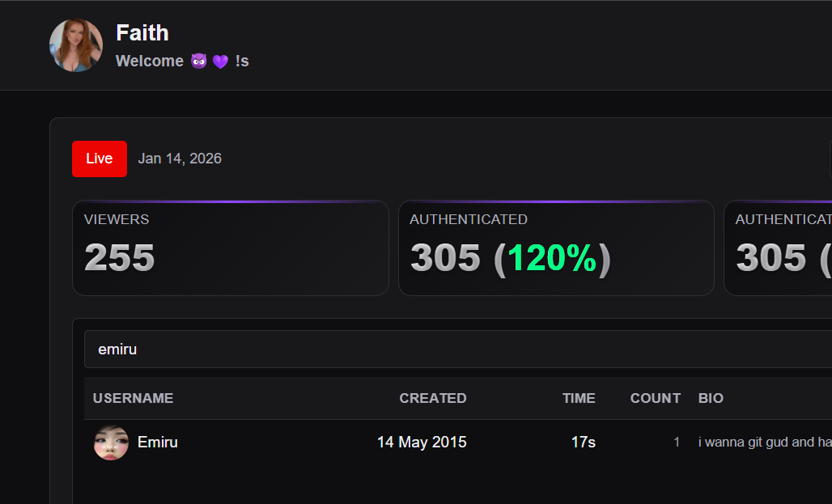The width and height of the screenshot is (832, 504).
Task: Sort table by Count column header
Action: point(656,398)
